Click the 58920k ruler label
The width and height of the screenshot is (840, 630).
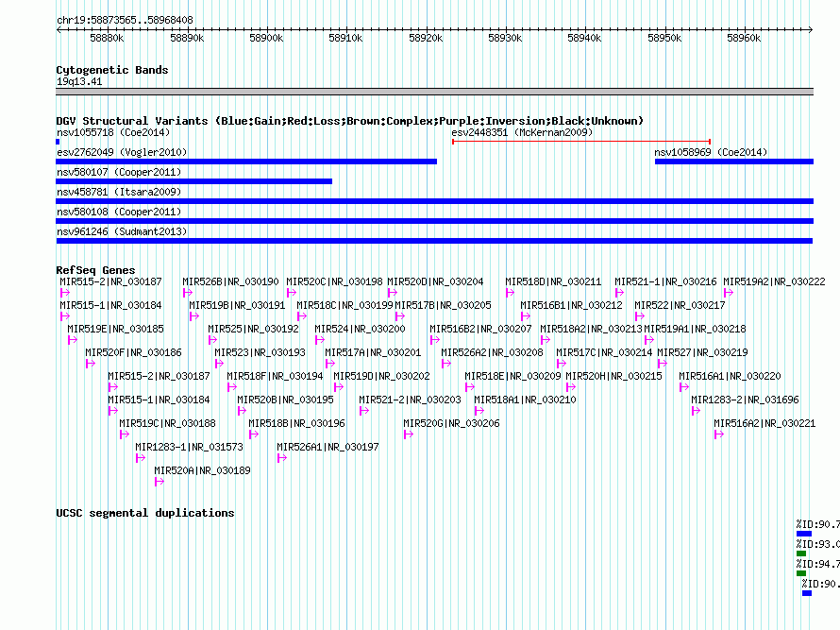[426, 38]
